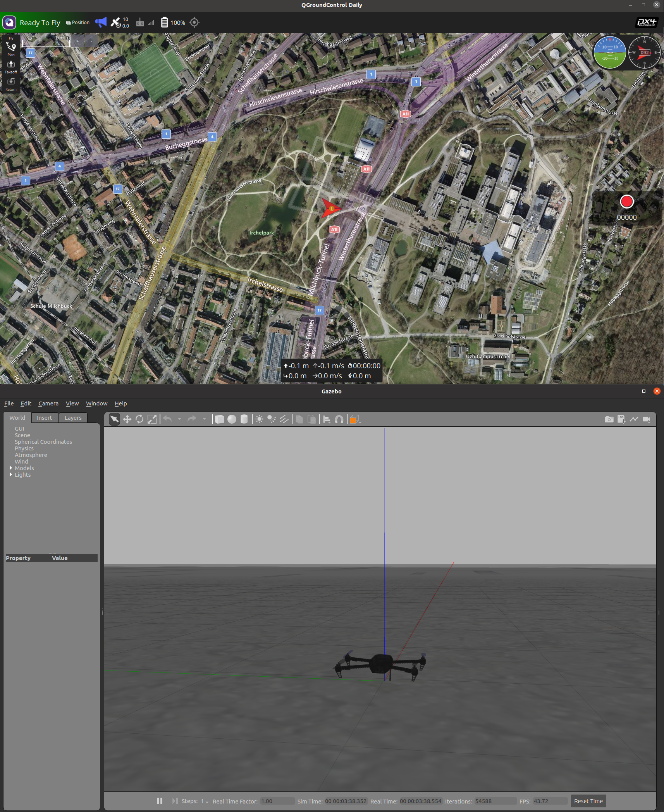Open the orange view angle dropdown
This screenshot has height=812, width=664.
click(355, 419)
